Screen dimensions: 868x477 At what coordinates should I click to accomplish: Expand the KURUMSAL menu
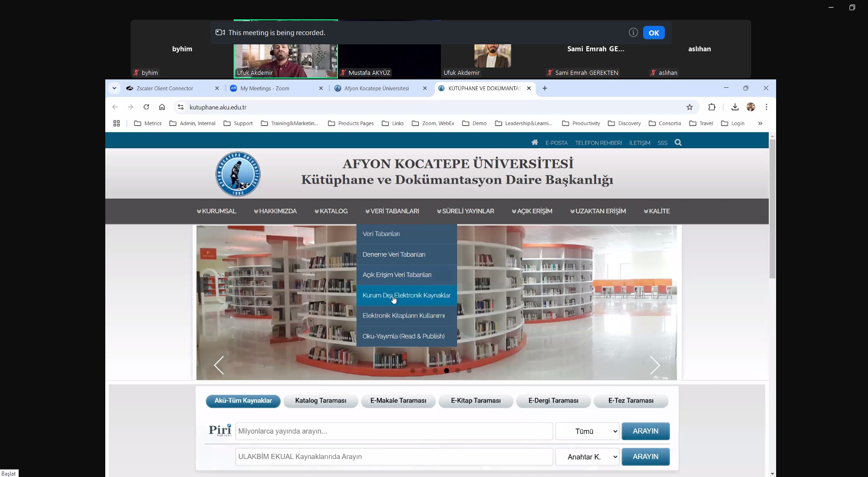[216, 211]
